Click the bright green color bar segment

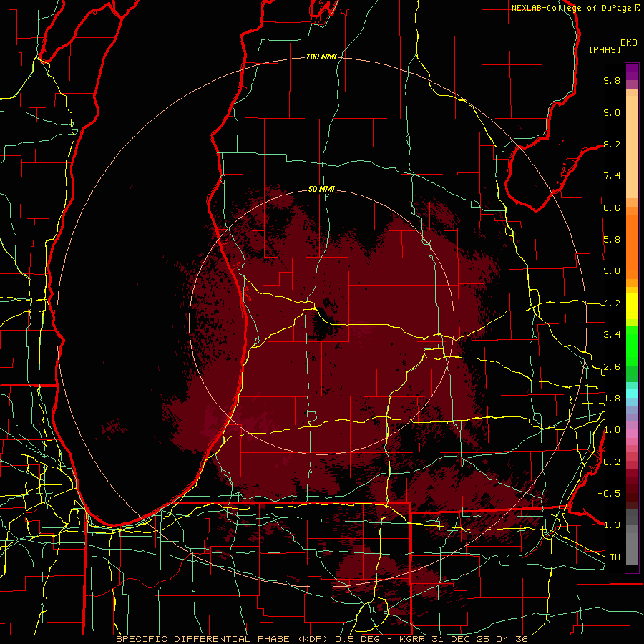coord(632,345)
